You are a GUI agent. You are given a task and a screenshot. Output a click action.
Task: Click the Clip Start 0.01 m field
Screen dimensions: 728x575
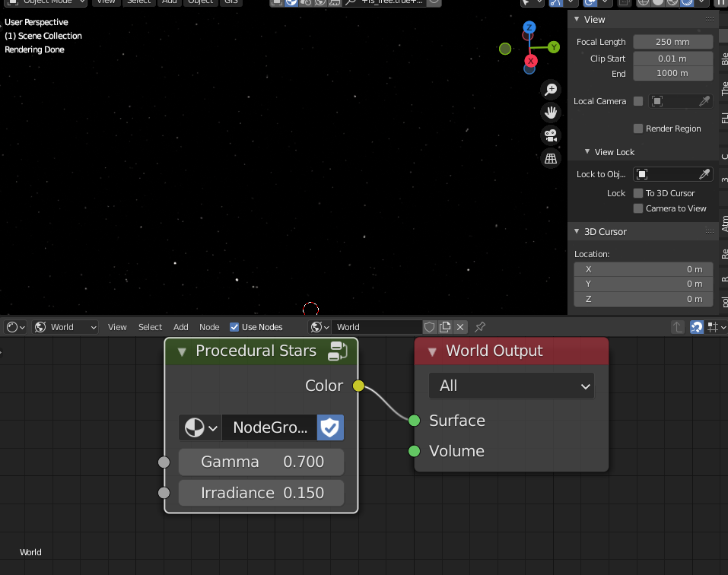click(672, 59)
